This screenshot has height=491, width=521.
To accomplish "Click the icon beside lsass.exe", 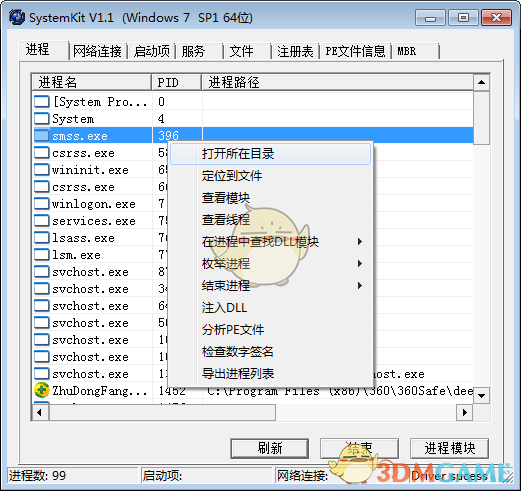I will [42, 237].
